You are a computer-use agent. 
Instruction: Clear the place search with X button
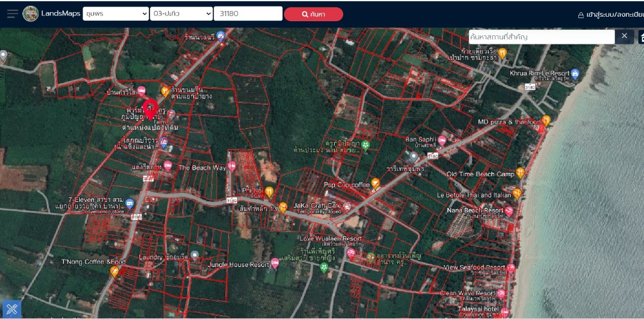point(624,37)
